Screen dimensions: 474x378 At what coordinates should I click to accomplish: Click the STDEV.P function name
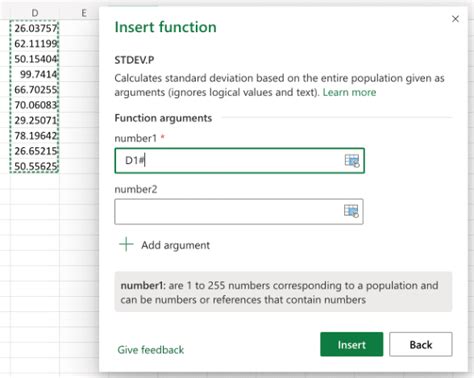click(134, 60)
